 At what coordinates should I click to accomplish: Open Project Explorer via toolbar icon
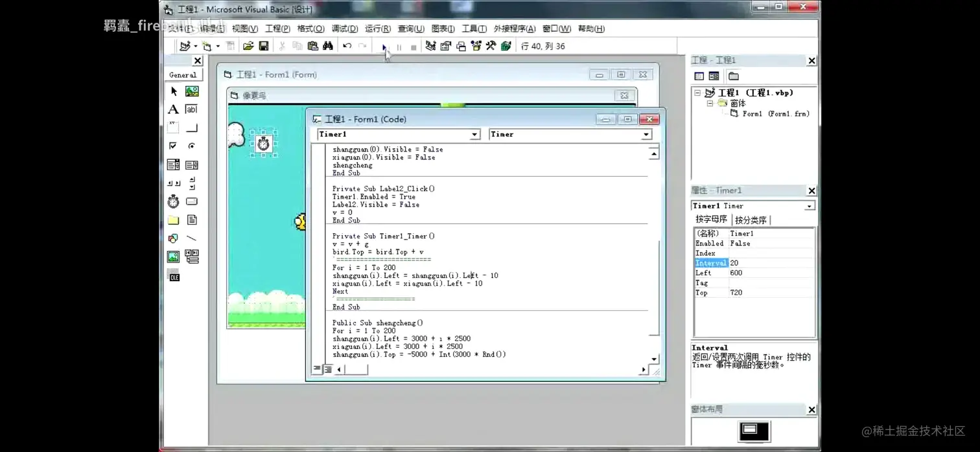(430, 46)
